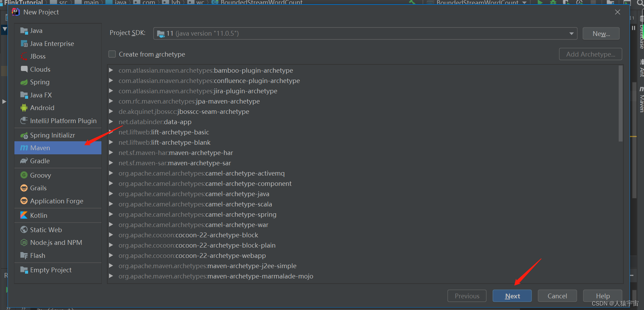Expand jpa-maven-archetype entry

[111, 101]
